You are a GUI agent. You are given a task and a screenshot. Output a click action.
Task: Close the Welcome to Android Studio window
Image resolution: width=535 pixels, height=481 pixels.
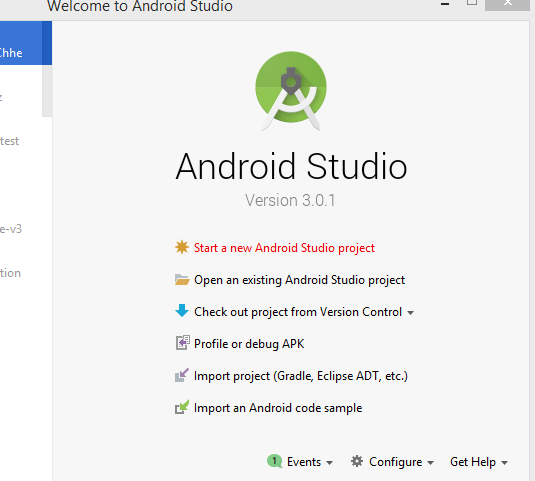click(x=507, y=4)
